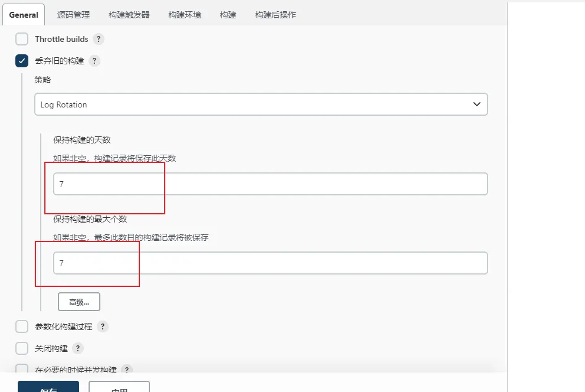Uncheck the 丢弃旧的构建 checkbox
The height and width of the screenshot is (392, 585).
click(22, 61)
